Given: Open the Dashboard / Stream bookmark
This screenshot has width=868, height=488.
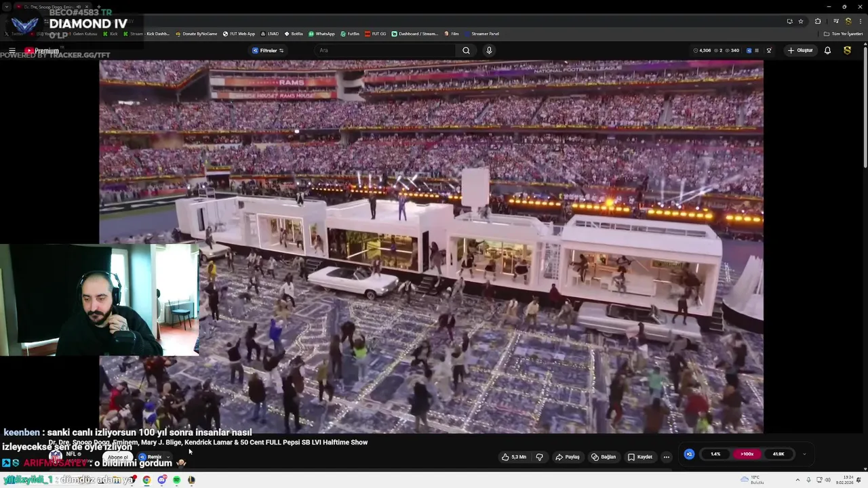Looking at the screenshot, I should click(x=415, y=33).
